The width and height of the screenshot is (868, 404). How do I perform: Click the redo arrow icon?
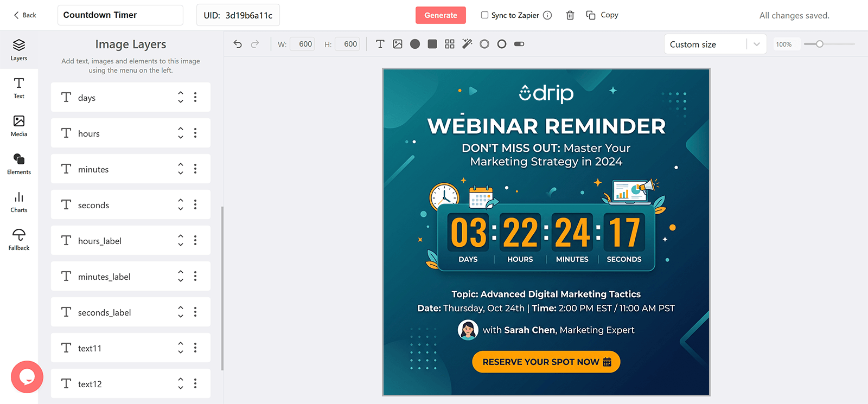pyautogui.click(x=255, y=44)
